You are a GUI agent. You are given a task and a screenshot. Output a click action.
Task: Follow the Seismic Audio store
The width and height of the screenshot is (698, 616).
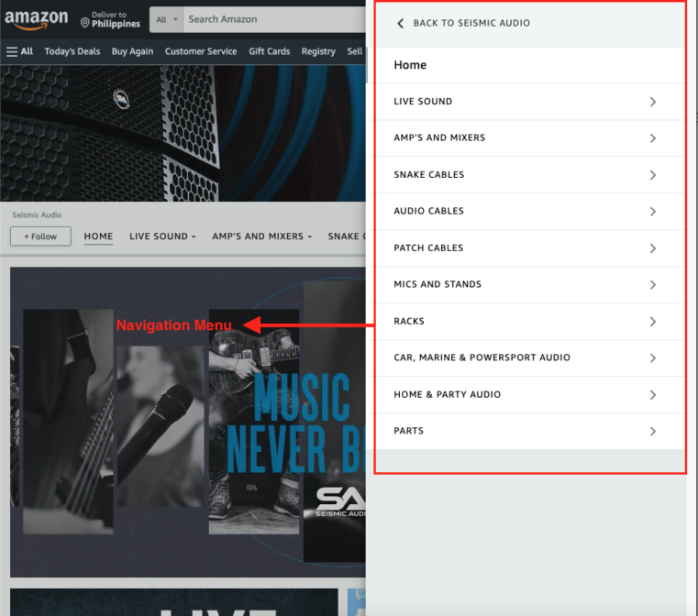pyautogui.click(x=40, y=236)
